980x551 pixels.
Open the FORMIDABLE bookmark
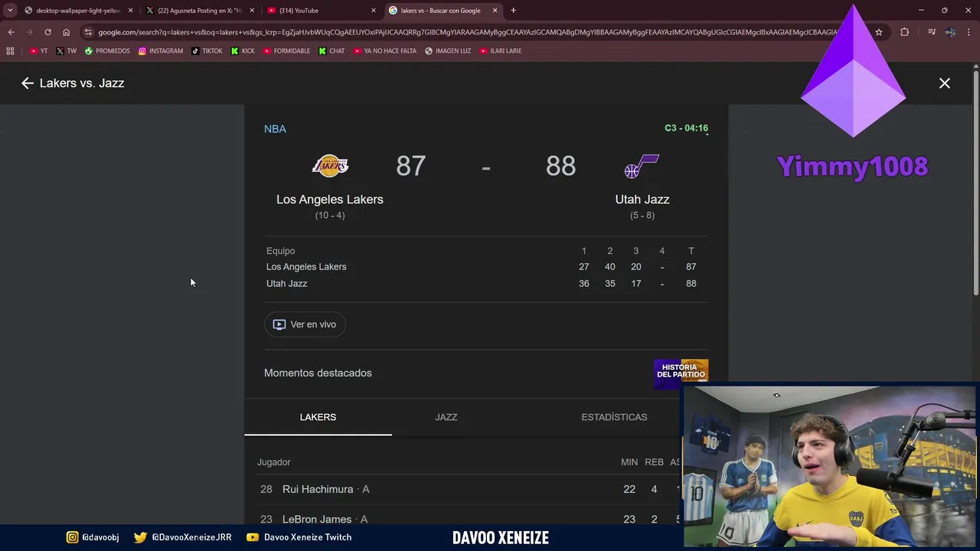pos(286,51)
